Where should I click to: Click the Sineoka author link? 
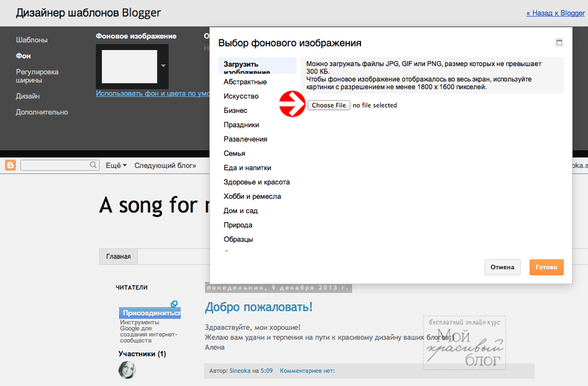(240, 371)
